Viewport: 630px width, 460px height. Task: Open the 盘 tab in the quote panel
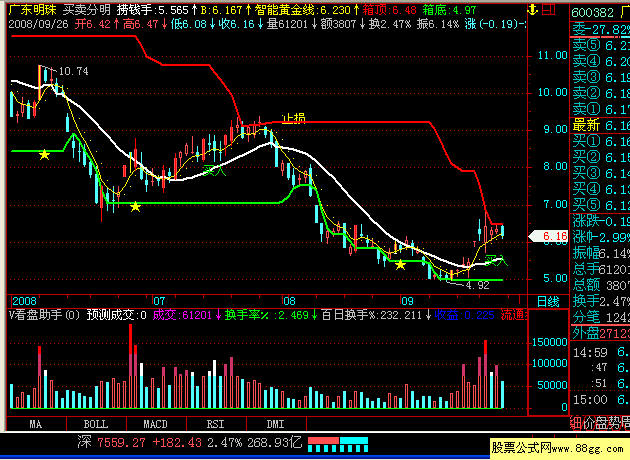tap(600, 423)
